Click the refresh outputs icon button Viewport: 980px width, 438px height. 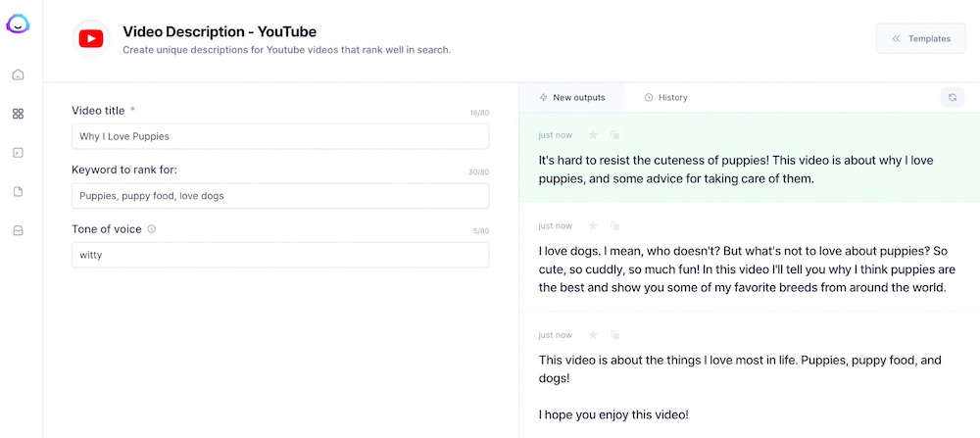[x=952, y=97]
